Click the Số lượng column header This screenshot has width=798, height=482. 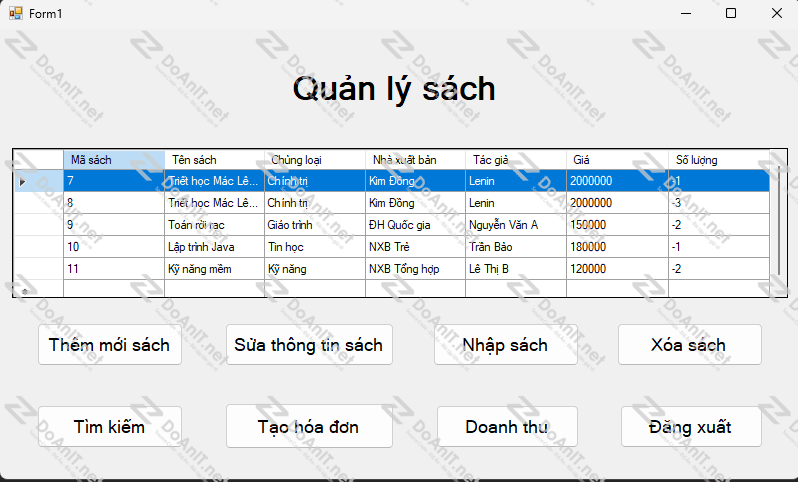(x=717, y=160)
